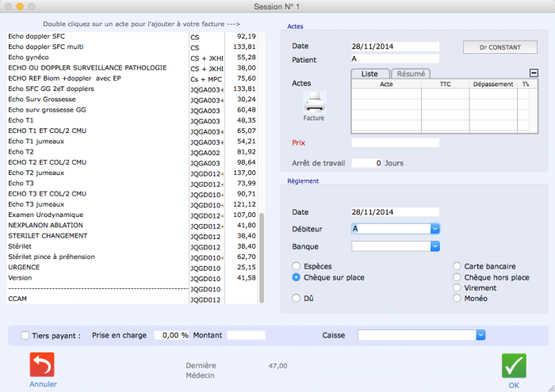
Task: Select 'Version' row
Action: (132, 278)
